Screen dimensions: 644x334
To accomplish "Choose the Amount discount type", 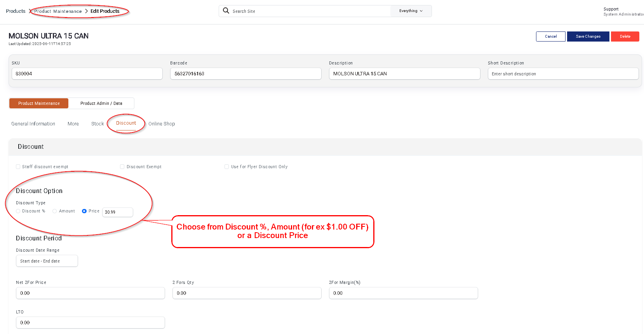I will 55,211.
